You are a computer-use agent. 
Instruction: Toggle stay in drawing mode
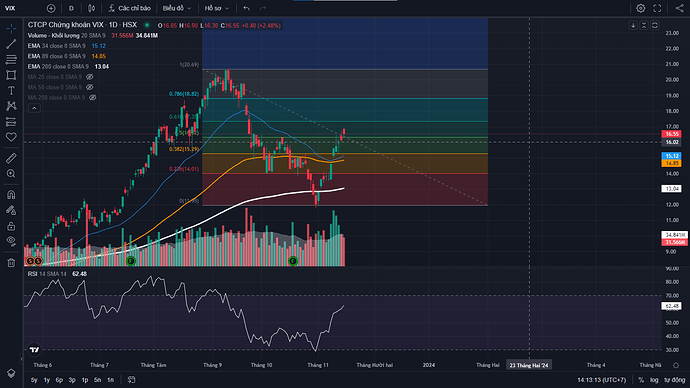point(11,210)
